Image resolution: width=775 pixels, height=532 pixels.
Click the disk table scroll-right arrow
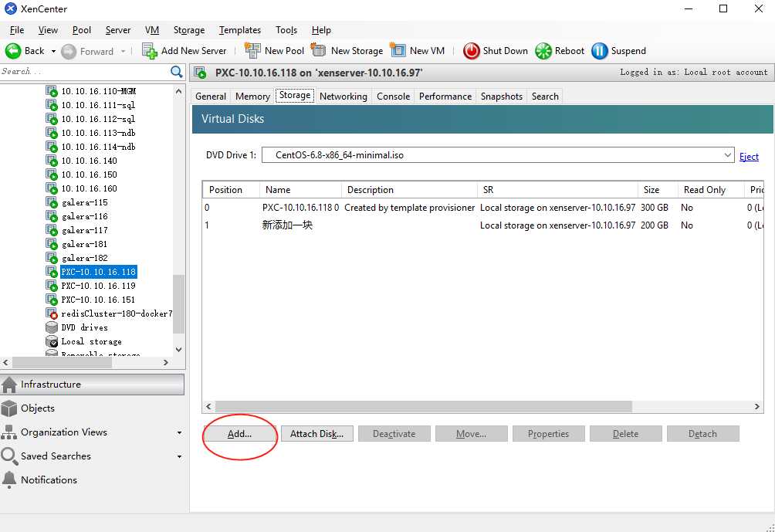coord(756,406)
